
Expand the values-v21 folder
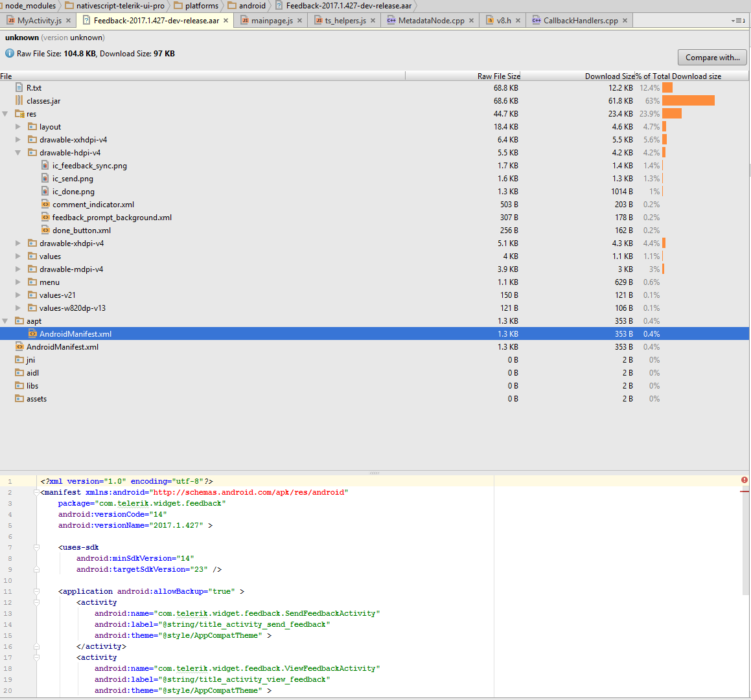point(18,295)
